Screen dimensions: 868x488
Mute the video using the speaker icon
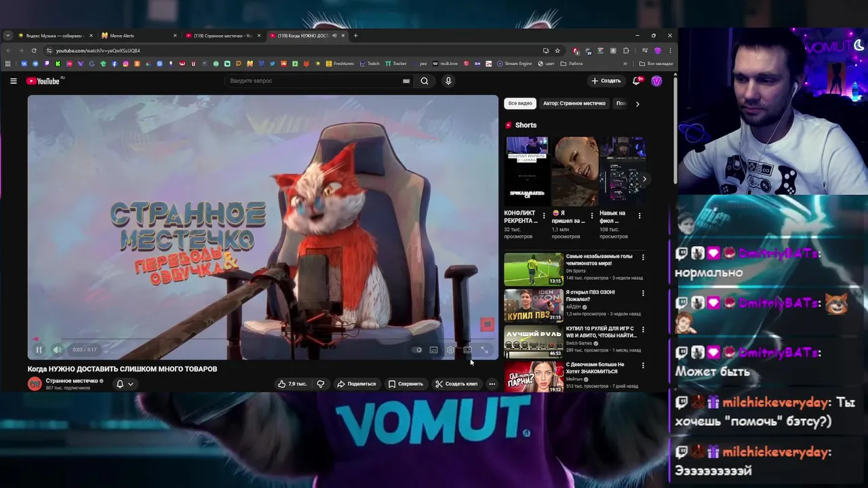pyautogui.click(x=58, y=350)
